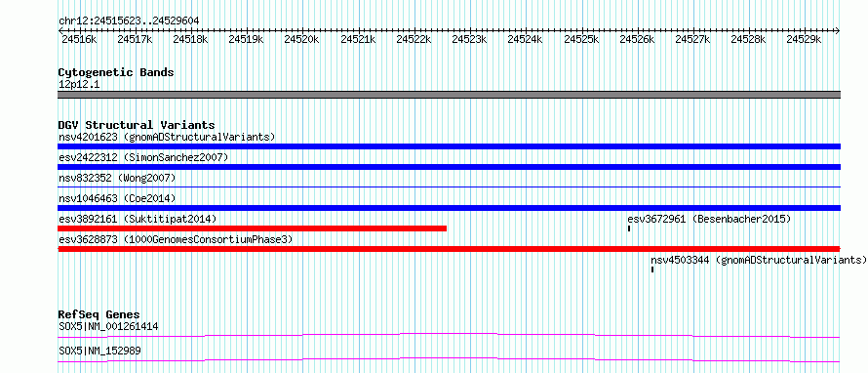
Task: Click the 12p12.1 band label
Action: click(x=79, y=85)
